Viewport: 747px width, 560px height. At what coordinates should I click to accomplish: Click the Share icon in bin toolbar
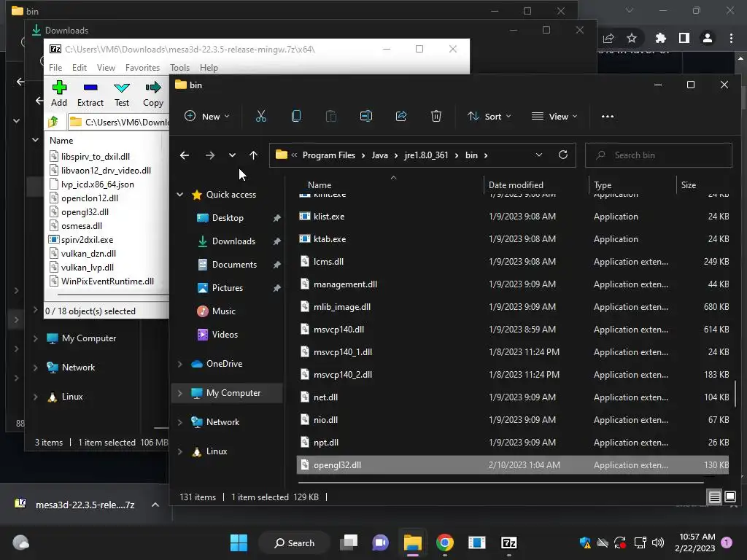[401, 116]
